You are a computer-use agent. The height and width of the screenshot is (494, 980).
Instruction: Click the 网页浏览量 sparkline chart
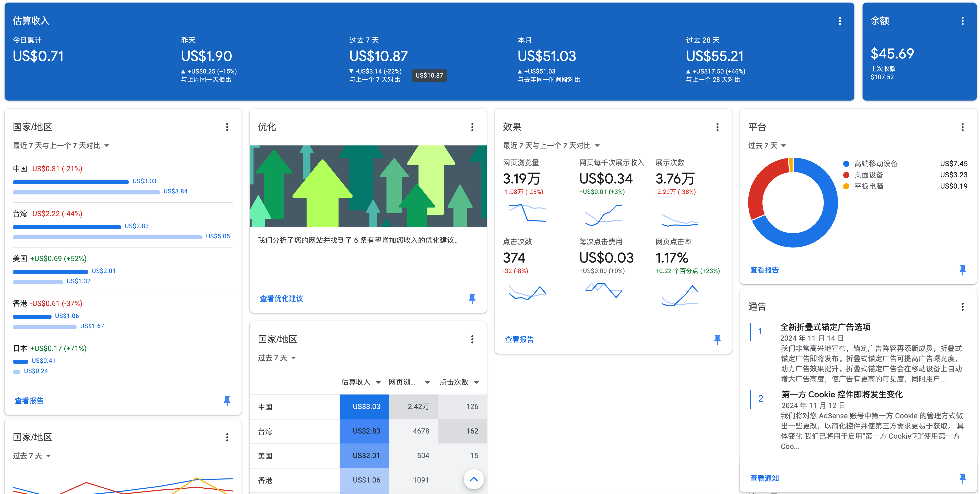click(x=527, y=213)
